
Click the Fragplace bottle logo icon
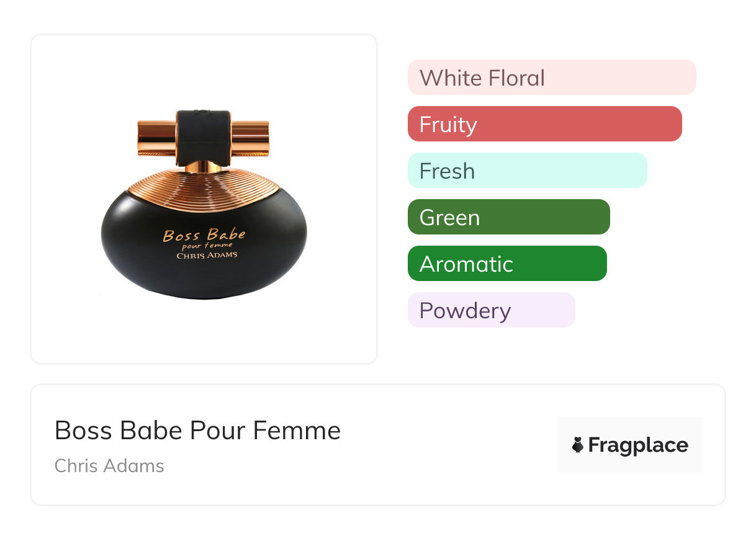(x=578, y=445)
